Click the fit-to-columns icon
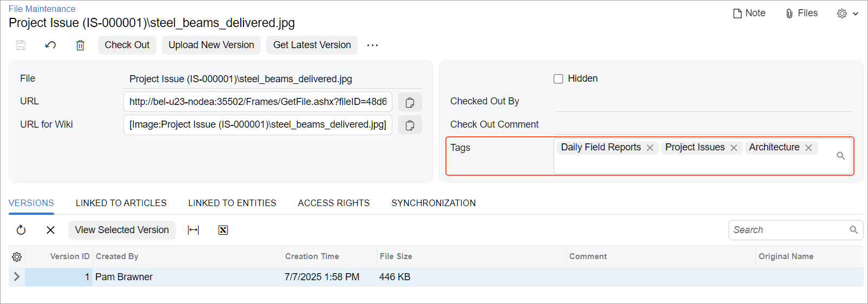The image size is (868, 304). pyautogui.click(x=193, y=230)
